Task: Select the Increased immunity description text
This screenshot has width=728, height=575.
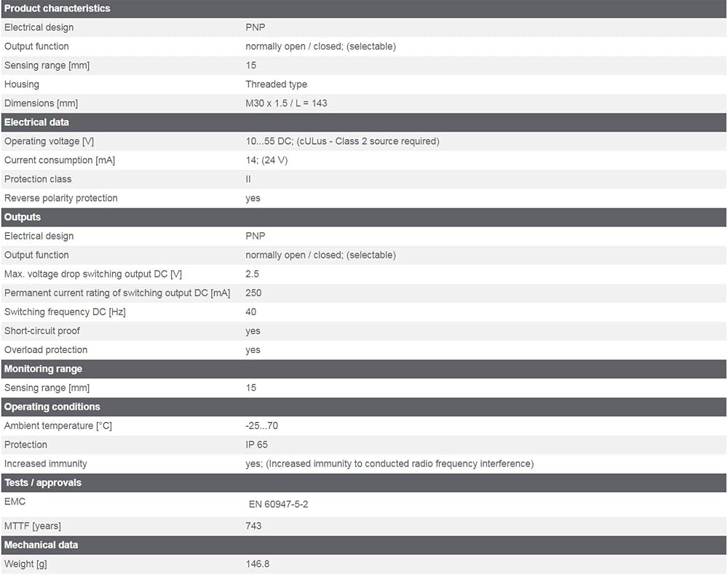Action: click(x=389, y=464)
